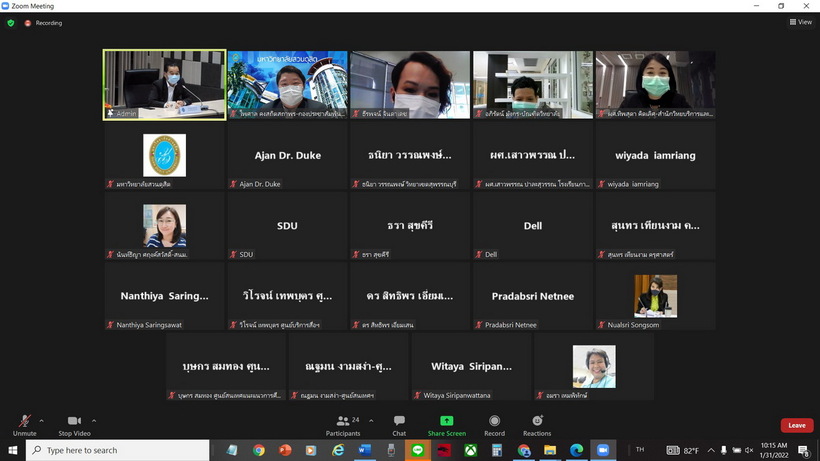
Task: Click the red Recording indicator
Action: coord(43,23)
